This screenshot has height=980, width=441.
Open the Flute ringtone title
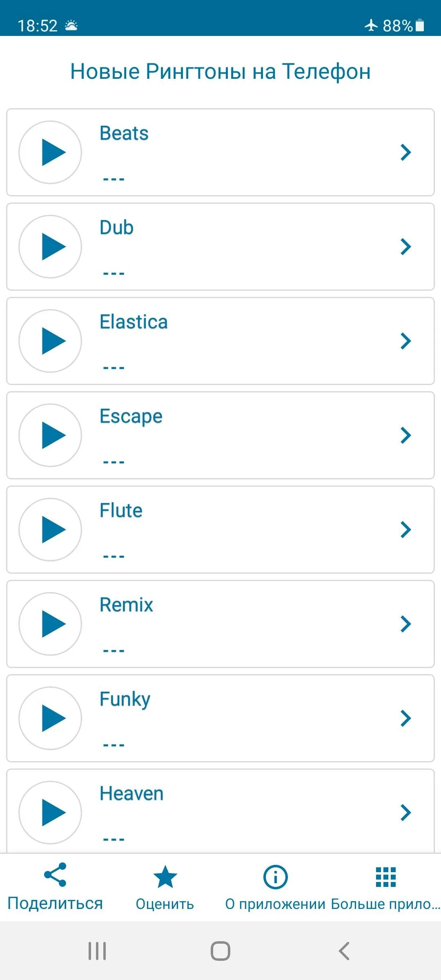tap(121, 510)
